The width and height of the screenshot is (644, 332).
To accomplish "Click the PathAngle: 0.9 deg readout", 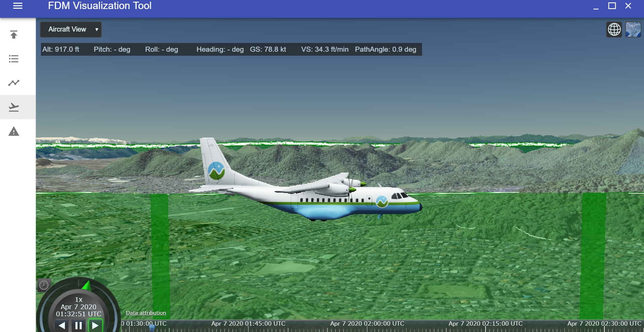I will [x=385, y=49].
